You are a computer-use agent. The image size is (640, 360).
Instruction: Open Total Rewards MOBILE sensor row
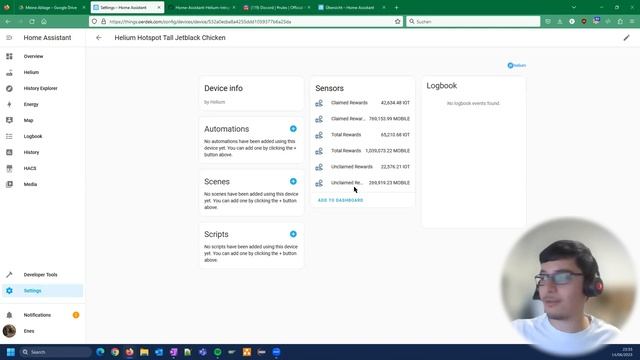[362, 151]
